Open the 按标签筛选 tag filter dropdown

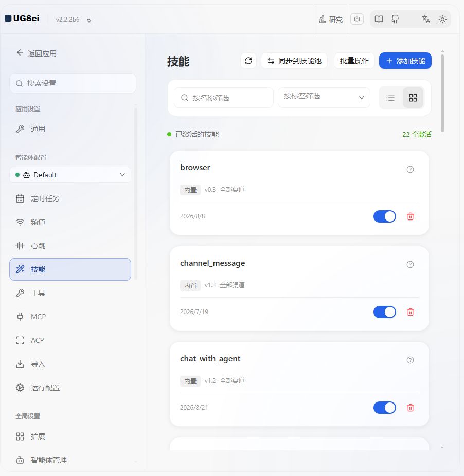324,98
